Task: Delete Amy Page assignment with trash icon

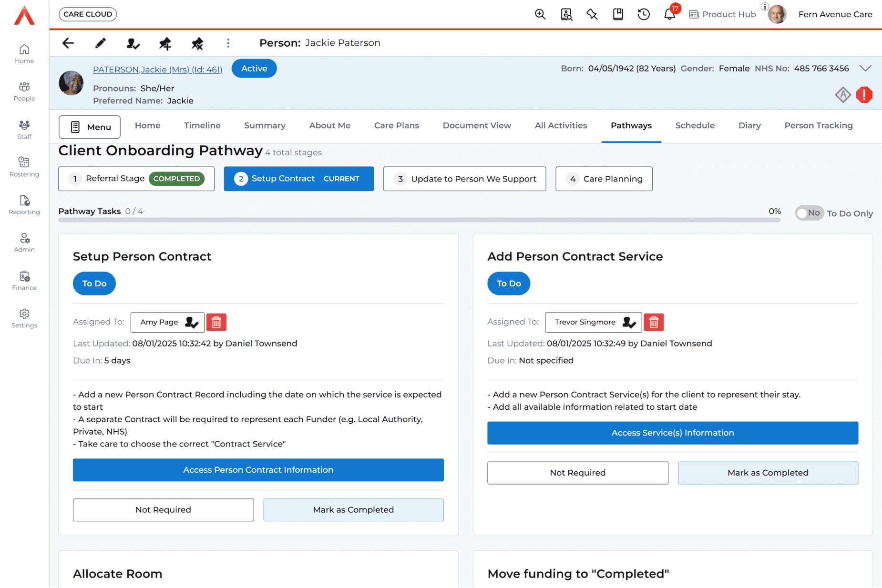Action: coord(216,323)
